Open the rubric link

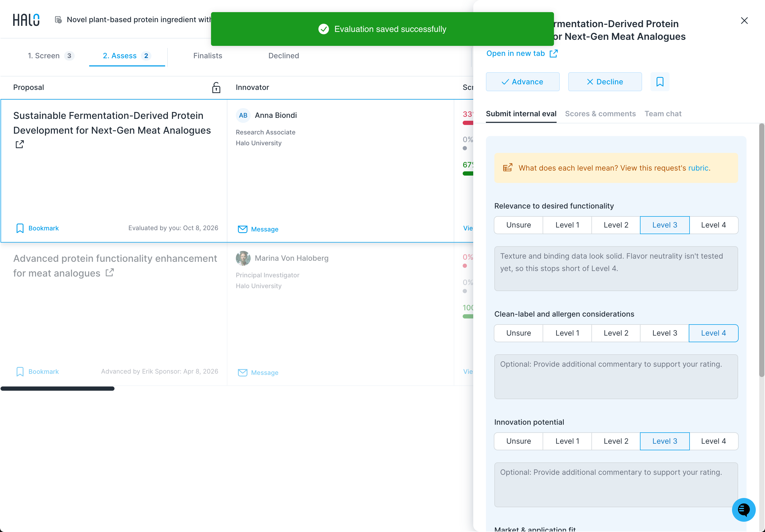tap(698, 168)
